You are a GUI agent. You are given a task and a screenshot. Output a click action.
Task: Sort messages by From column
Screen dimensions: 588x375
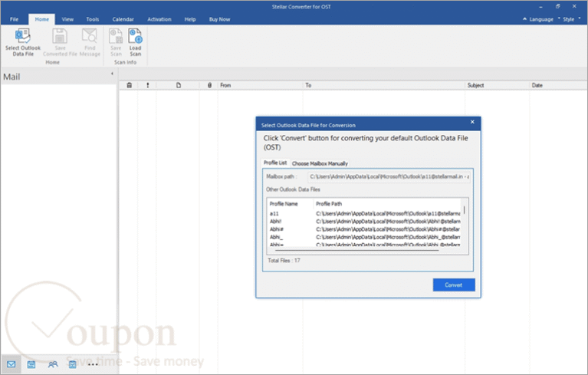click(260, 85)
